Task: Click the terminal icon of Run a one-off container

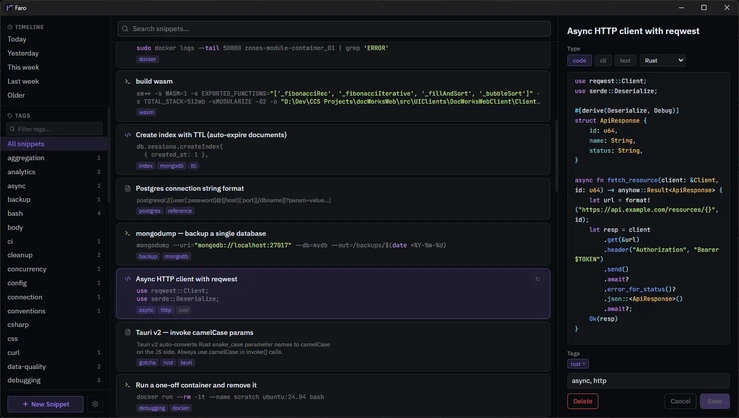Action: [127, 385]
